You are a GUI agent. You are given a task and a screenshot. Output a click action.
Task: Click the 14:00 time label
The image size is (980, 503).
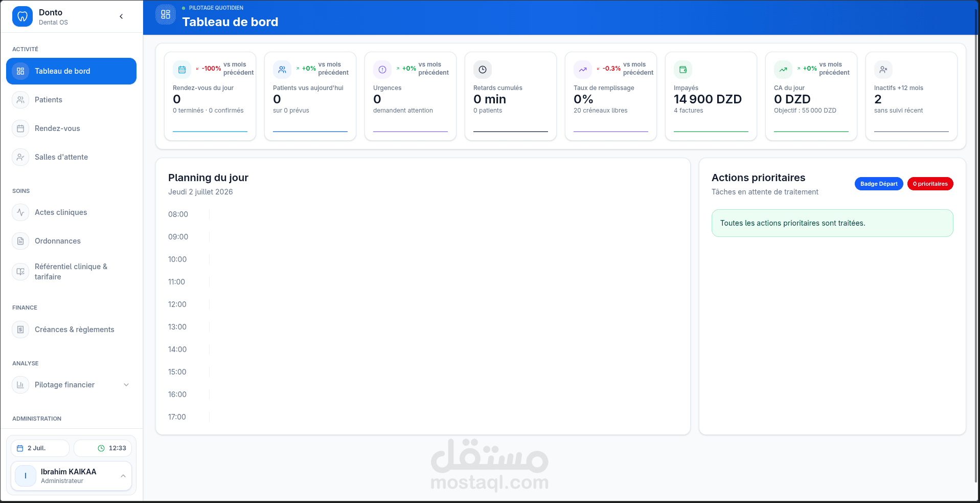click(177, 349)
